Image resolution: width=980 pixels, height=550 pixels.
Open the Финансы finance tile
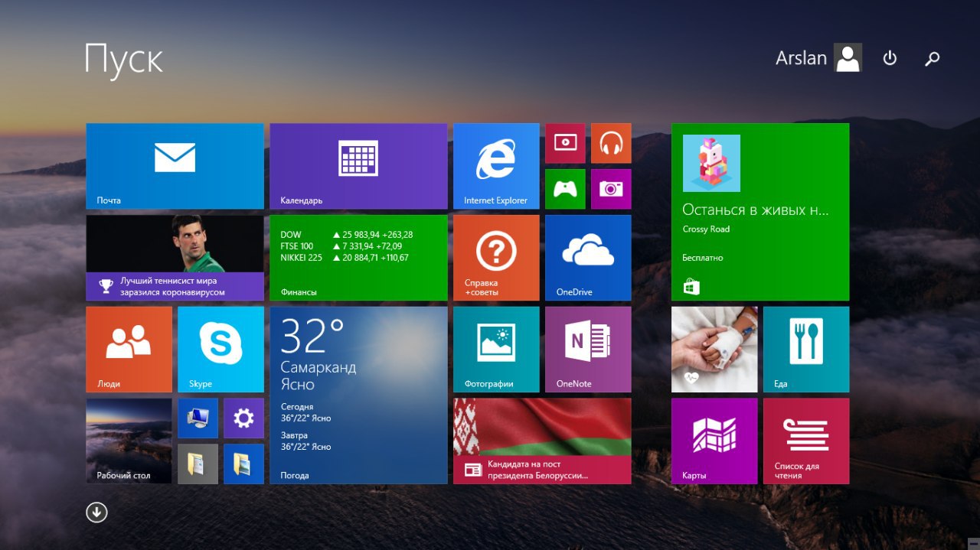358,258
